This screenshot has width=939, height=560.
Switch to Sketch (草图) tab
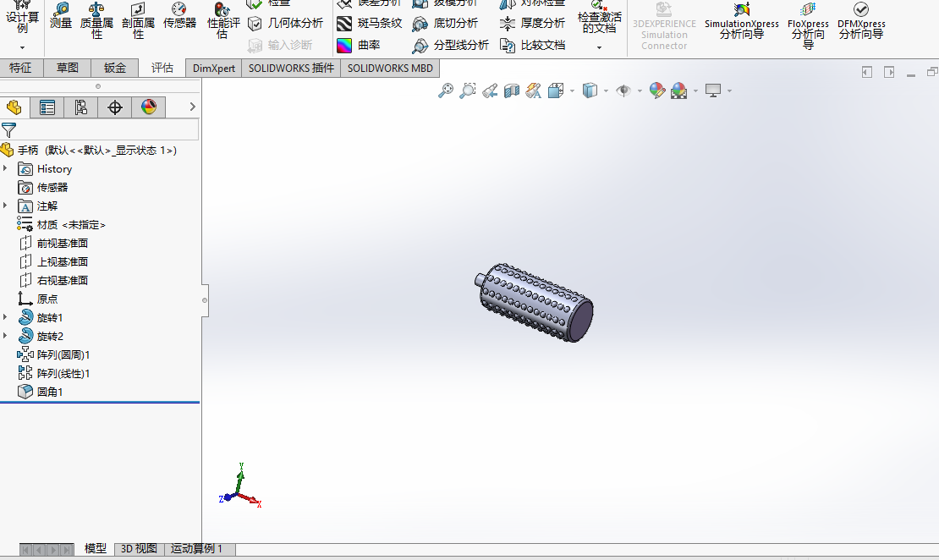[68, 68]
